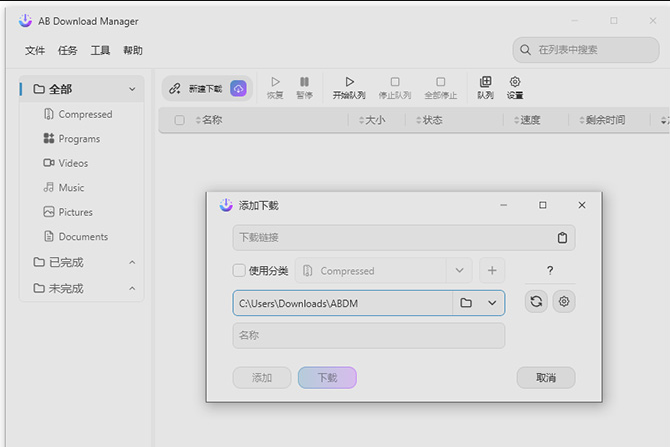The width and height of the screenshot is (670, 447).
Task: Select Programs category in sidebar
Action: pos(81,138)
